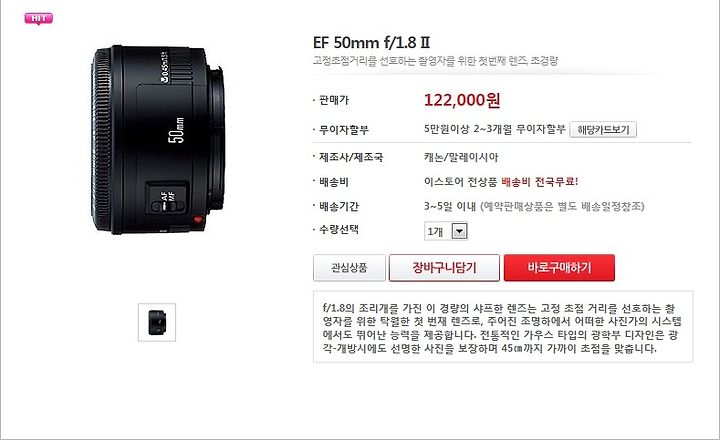Click the 해당카드보기 button

click(x=603, y=130)
